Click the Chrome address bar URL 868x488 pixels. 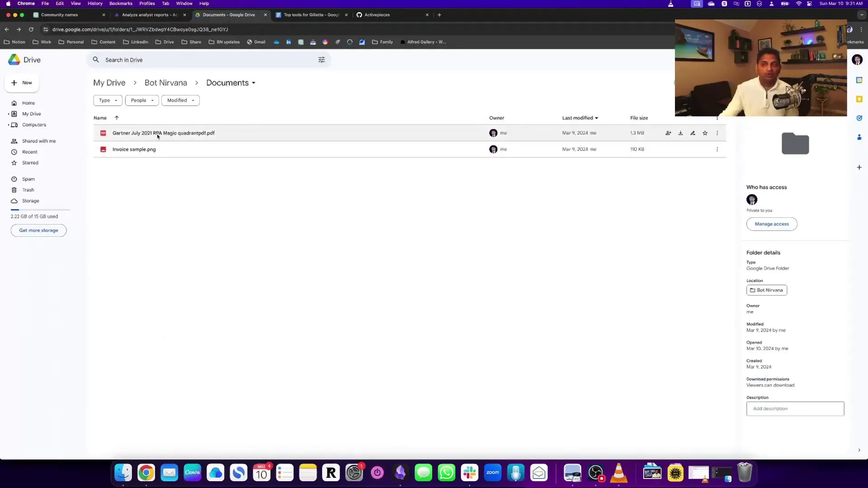[x=140, y=29]
